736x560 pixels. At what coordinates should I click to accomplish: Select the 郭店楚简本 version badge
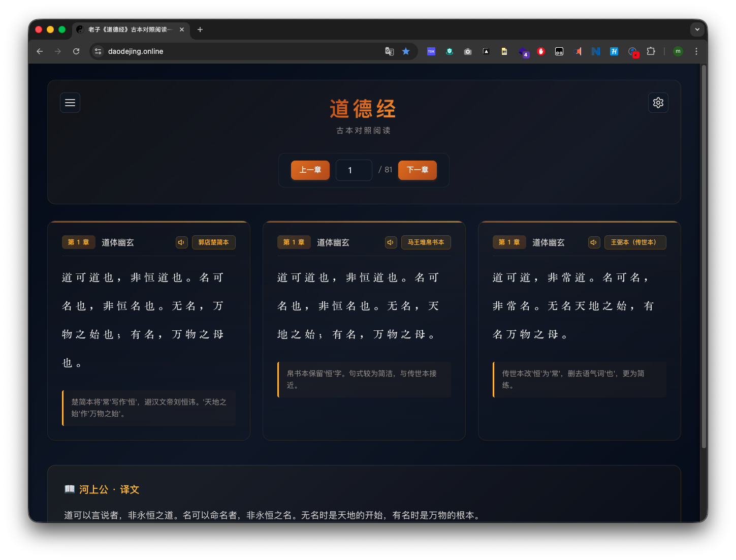pyautogui.click(x=213, y=242)
